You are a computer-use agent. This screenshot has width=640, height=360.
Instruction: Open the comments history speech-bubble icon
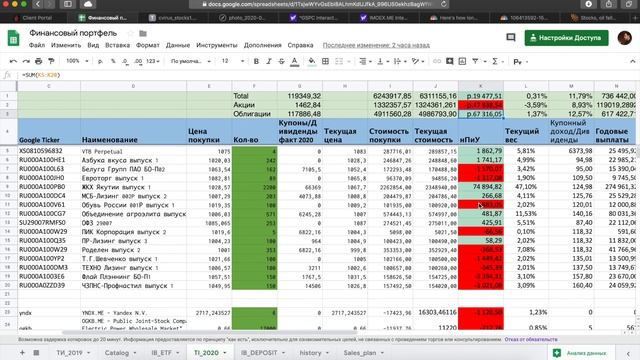pyautogui.click(x=511, y=38)
